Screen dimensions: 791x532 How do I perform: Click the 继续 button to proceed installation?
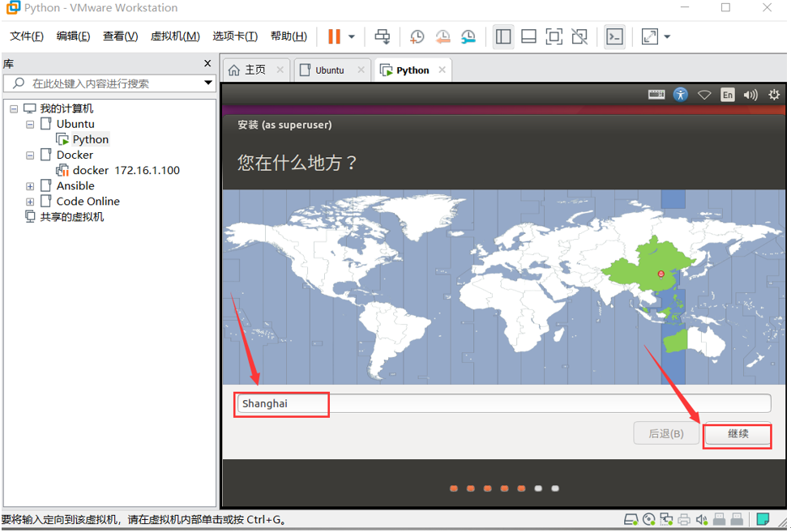pos(737,433)
